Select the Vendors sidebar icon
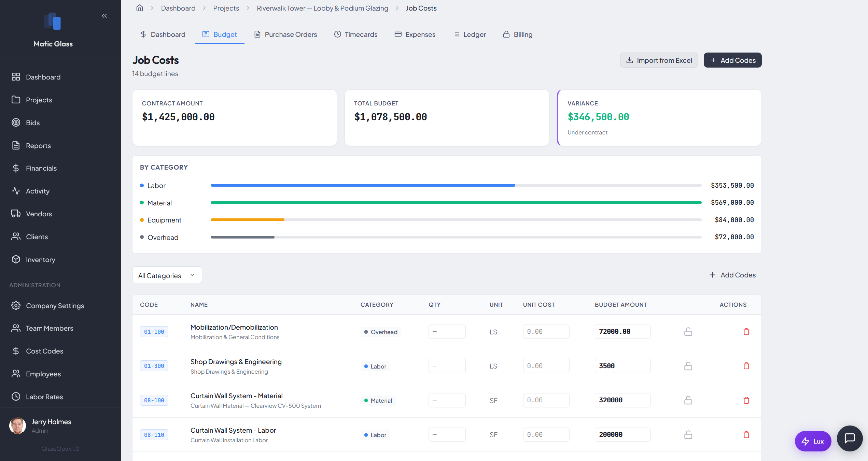The width and height of the screenshot is (868, 461). pyautogui.click(x=16, y=214)
